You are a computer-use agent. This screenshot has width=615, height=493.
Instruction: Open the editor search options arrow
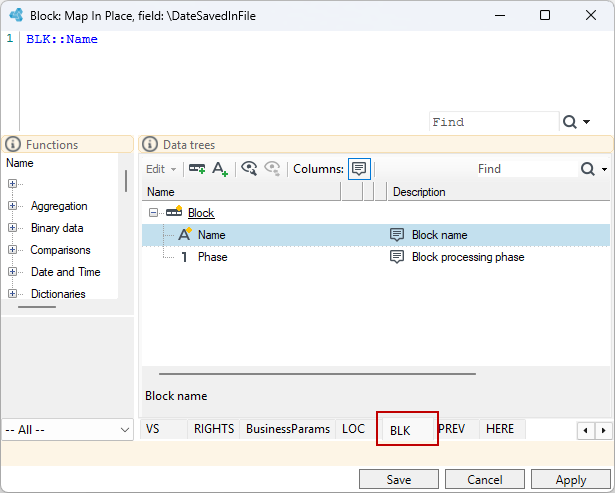(586, 122)
